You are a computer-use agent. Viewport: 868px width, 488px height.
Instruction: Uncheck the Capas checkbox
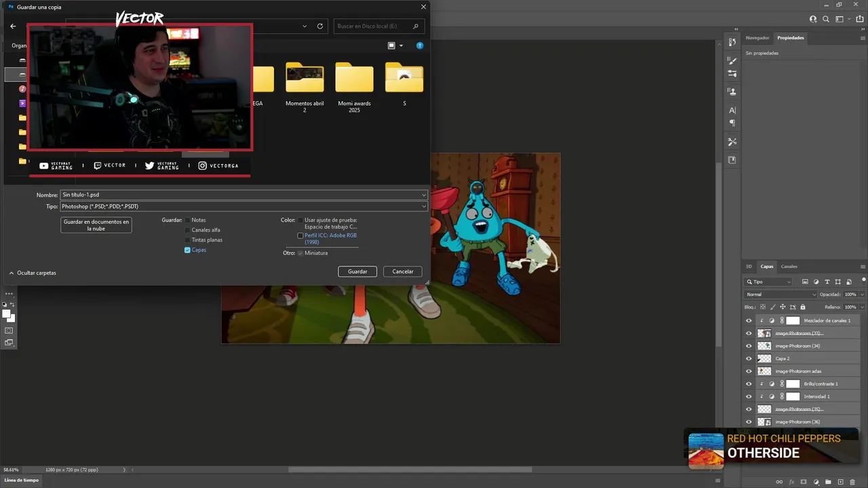187,250
